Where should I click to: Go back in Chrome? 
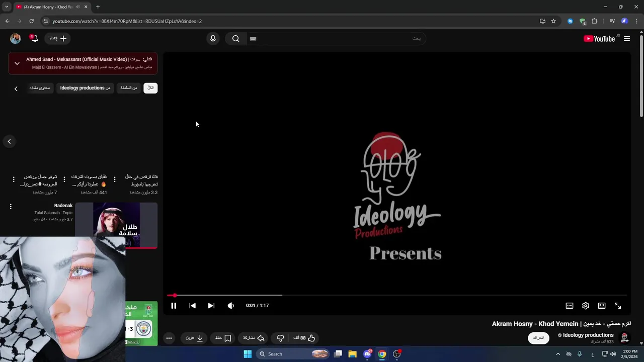point(7,21)
